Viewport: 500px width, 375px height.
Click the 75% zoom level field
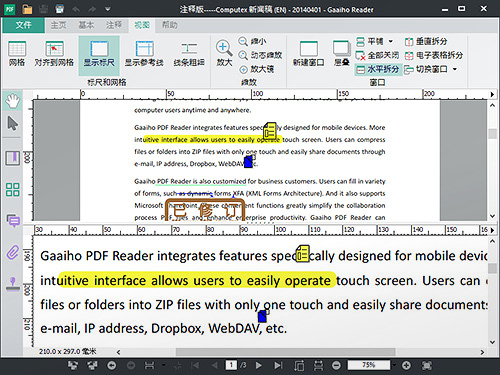tap(369, 365)
